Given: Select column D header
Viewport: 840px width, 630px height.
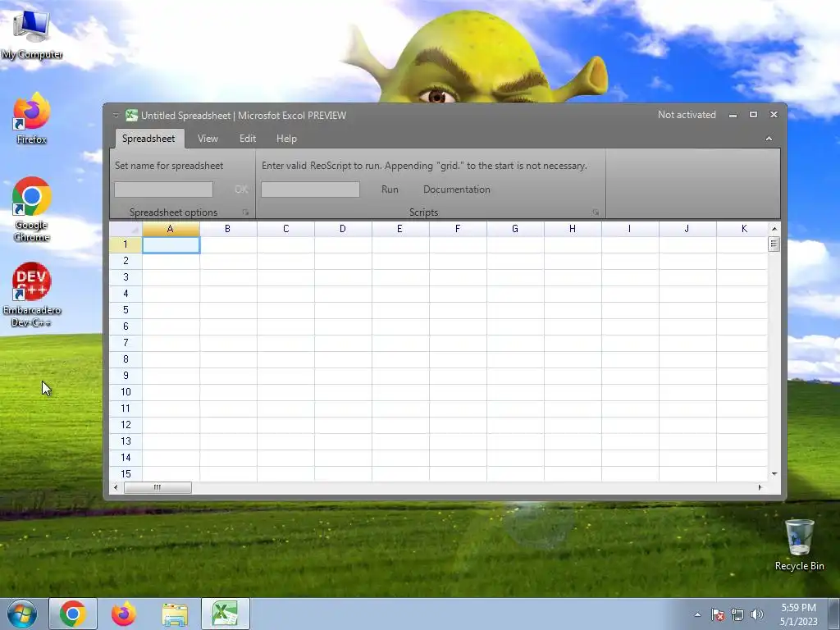Looking at the screenshot, I should (x=343, y=229).
